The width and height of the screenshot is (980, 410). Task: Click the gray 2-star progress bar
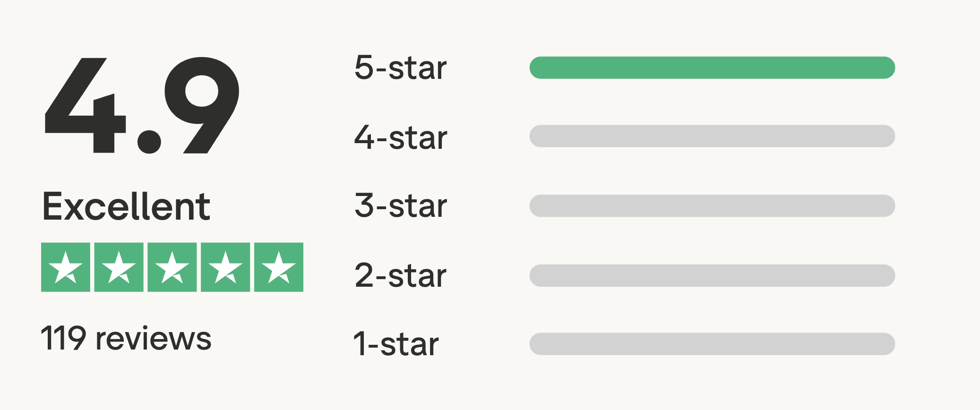pos(712,275)
